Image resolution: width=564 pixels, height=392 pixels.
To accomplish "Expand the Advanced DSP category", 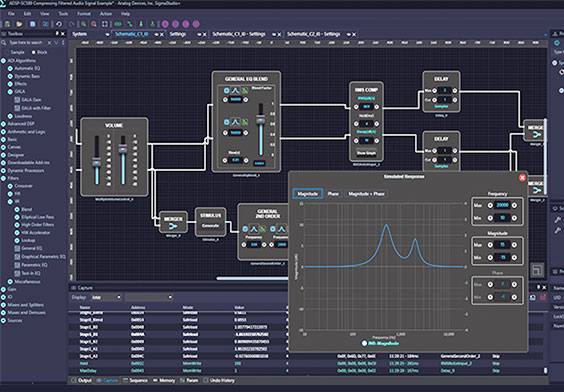I will 3,124.
